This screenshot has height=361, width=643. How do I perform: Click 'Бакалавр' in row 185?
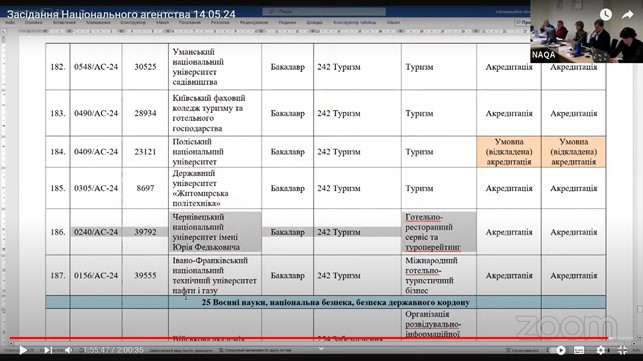[x=287, y=188]
